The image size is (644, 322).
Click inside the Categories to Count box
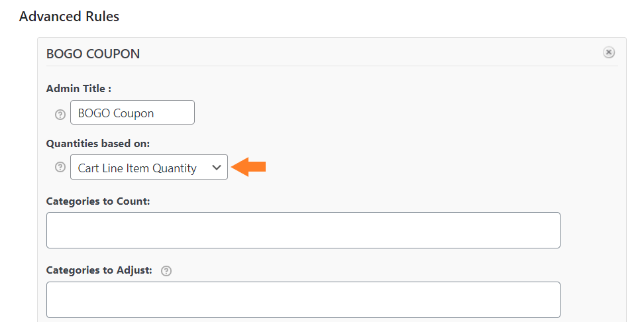[303, 230]
